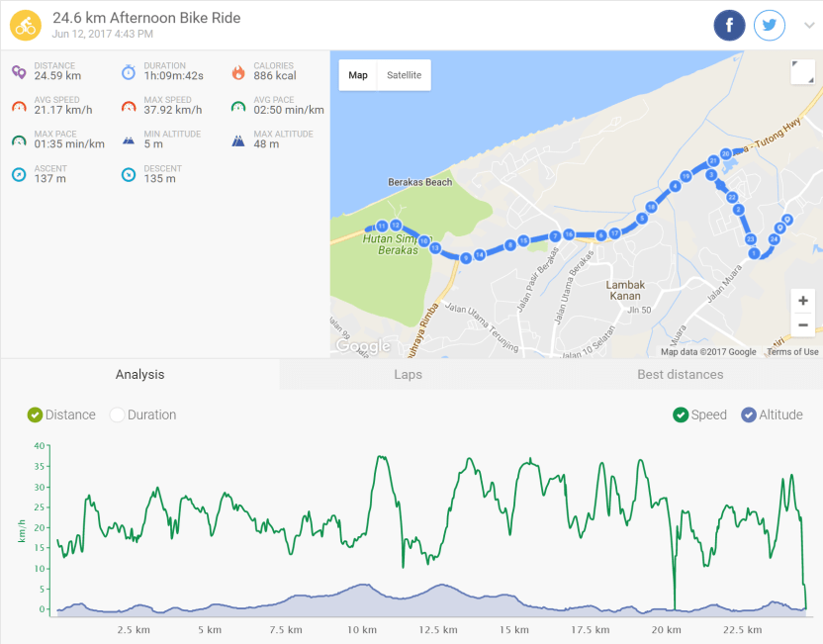Share ride on Facebook

730,26
